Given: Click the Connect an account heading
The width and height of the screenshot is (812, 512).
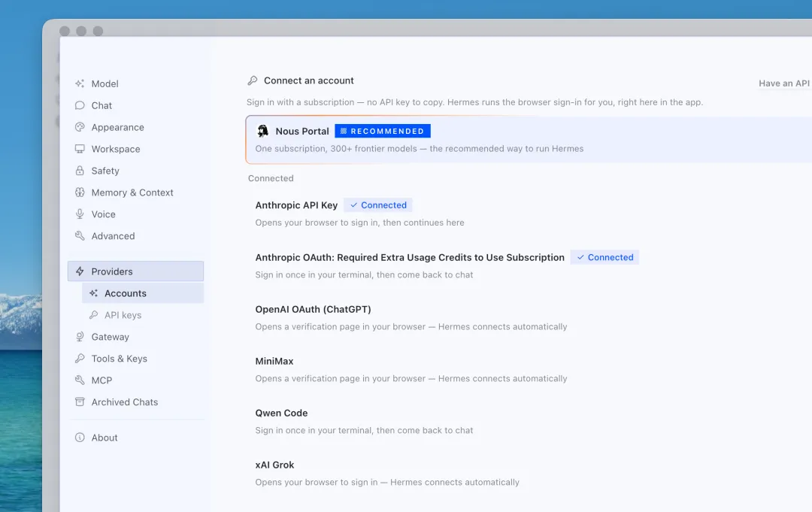Looking at the screenshot, I should [309, 80].
